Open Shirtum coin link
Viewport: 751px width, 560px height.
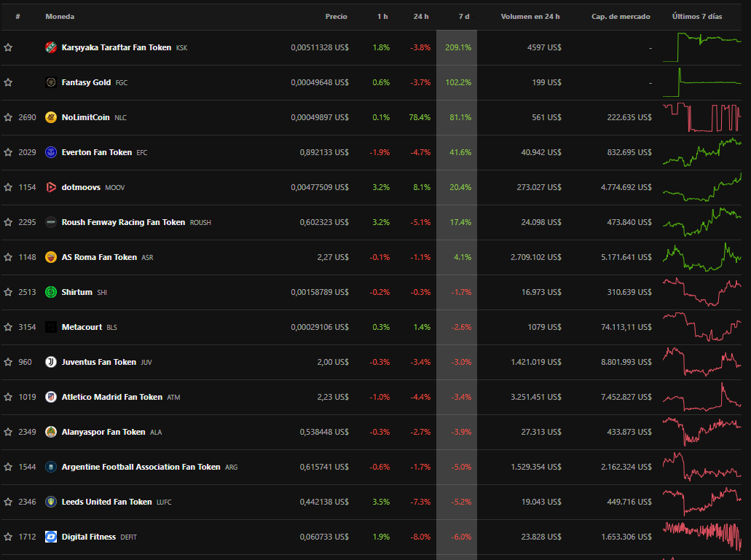pos(76,292)
